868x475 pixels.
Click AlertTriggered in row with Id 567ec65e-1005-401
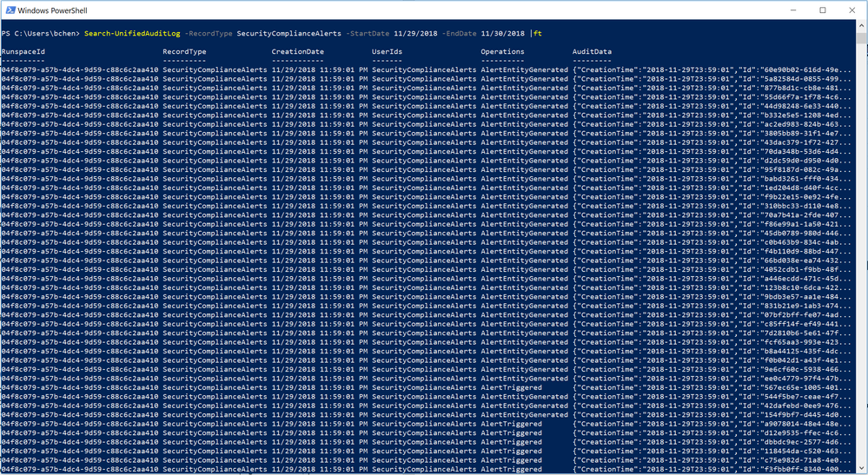[512, 387]
